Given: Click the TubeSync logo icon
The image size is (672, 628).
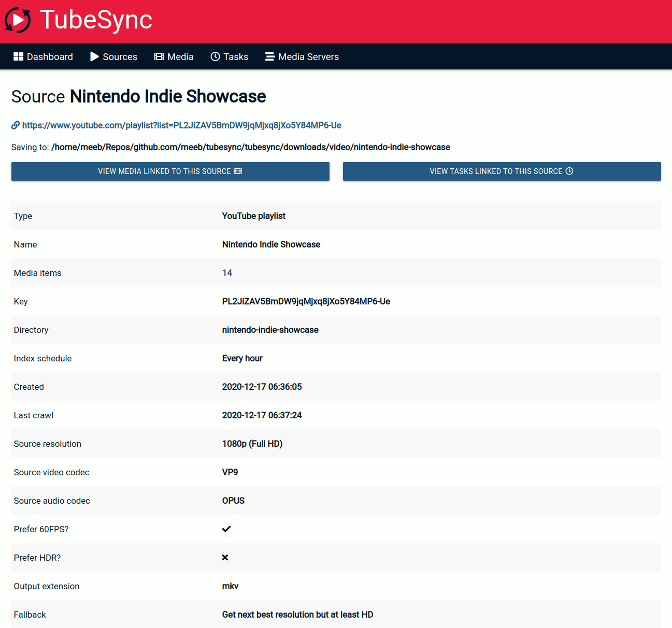Looking at the screenshot, I should click(18, 20).
